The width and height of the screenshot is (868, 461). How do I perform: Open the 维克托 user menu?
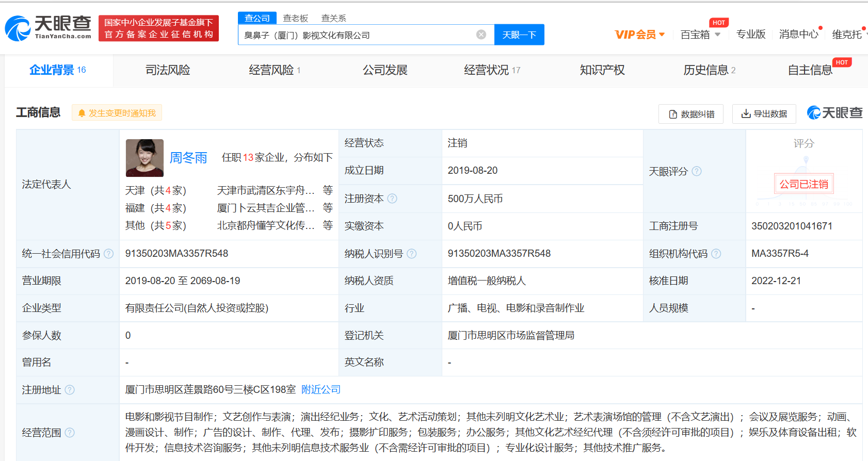click(x=848, y=35)
